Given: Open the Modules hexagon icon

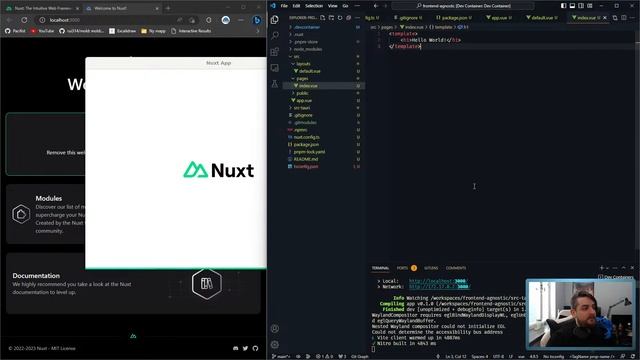Looking at the screenshot, I should tap(21, 214).
